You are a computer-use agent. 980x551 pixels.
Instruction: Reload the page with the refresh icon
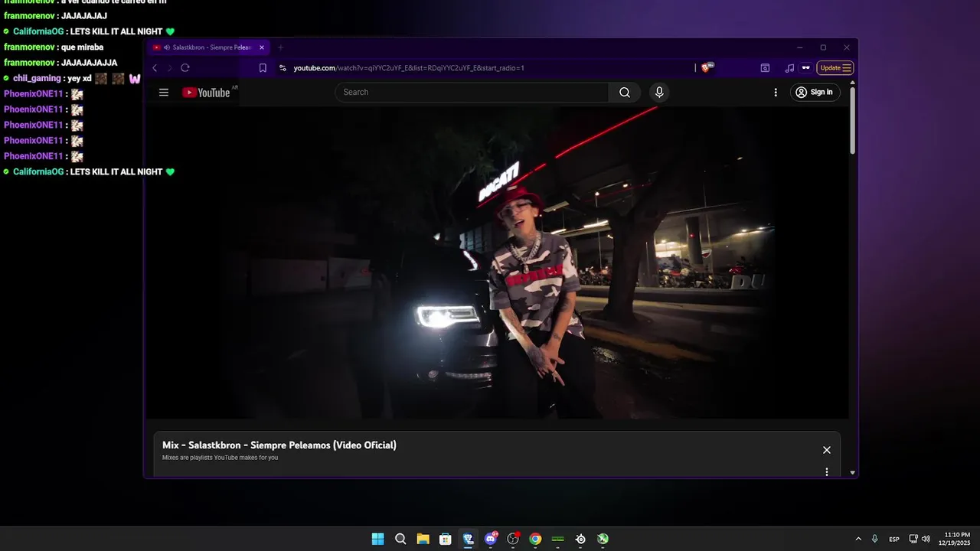click(x=185, y=68)
